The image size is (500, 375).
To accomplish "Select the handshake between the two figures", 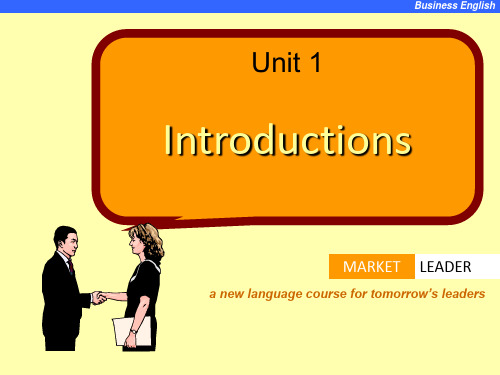I will [x=99, y=297].
